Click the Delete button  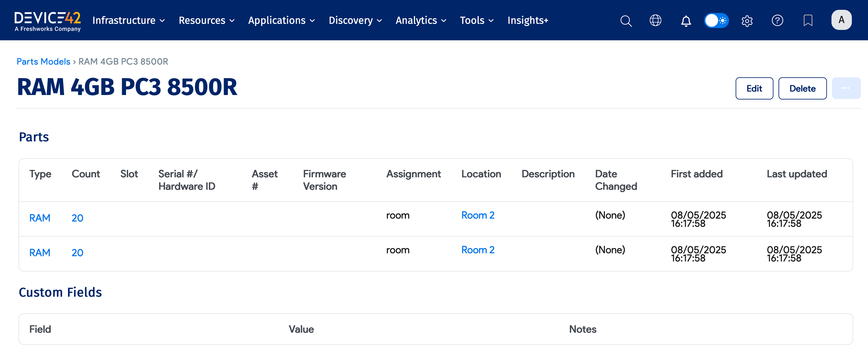[802, 88]
